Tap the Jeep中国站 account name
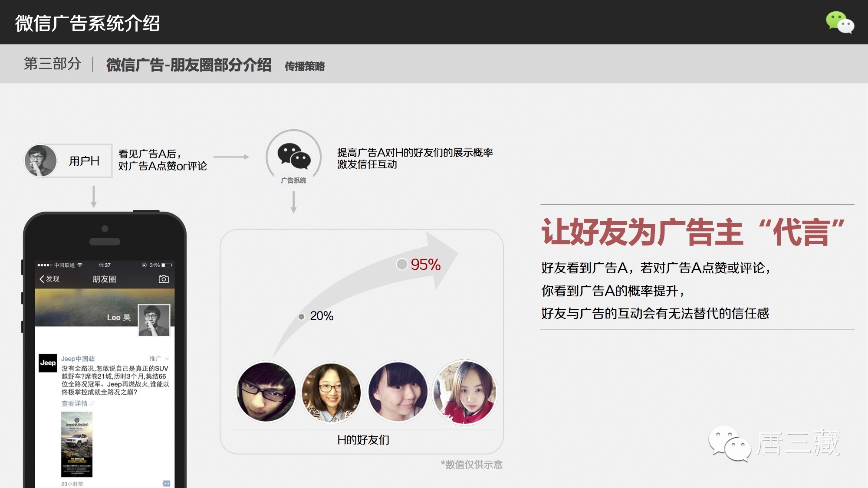Screen dimensions: 868x488 pos(78,359)
